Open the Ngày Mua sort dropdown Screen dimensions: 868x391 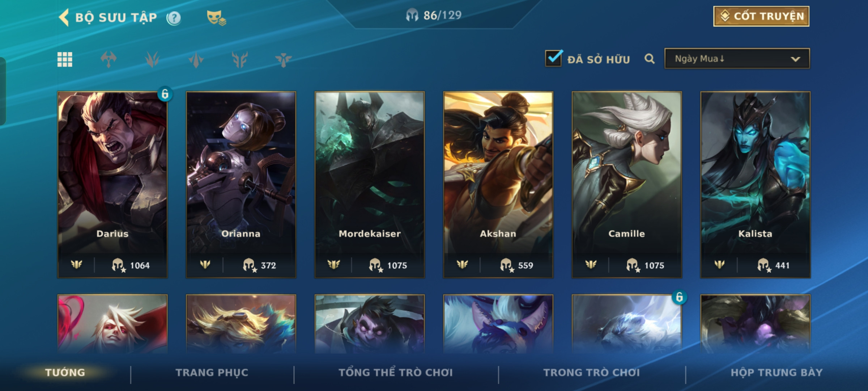pyautogui.click(x=737, y=59)
